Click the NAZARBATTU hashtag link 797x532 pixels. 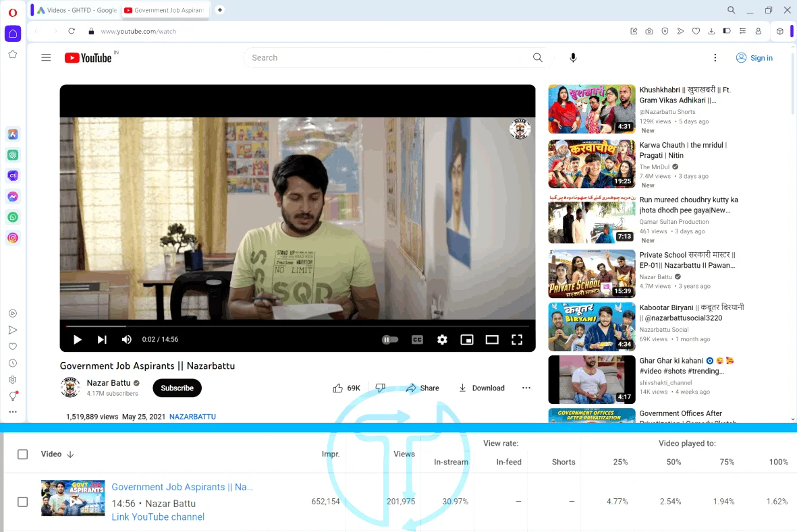[x=192, y=416]
